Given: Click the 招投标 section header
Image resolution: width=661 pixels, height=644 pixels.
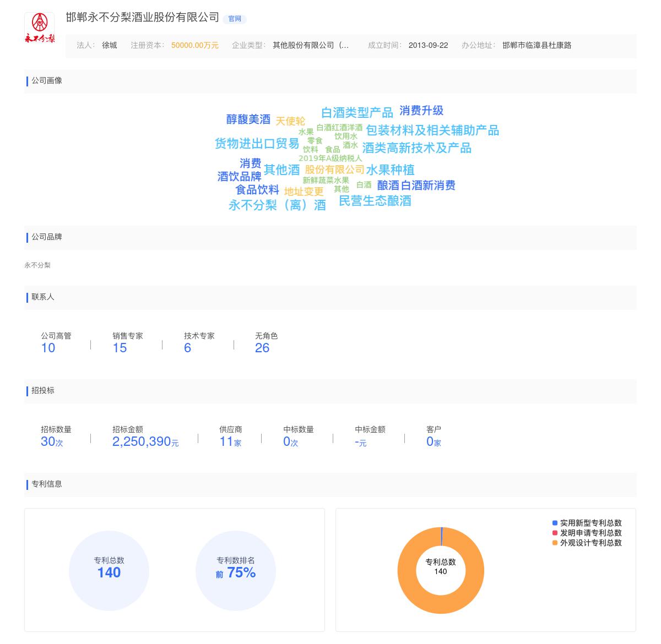Looking at the screenshot, I should (x=330, y=391).
